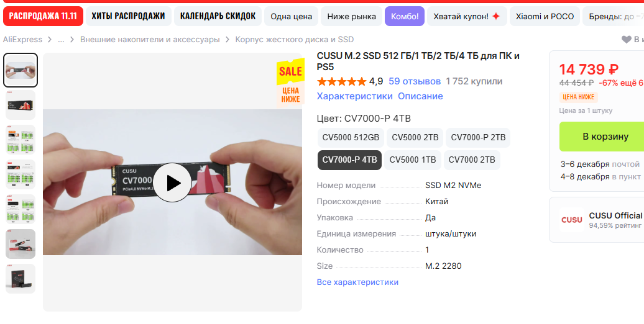Expand the collapsed breadcrumb ellipsis
Viewport: 644px width, 324px height.
61,39
